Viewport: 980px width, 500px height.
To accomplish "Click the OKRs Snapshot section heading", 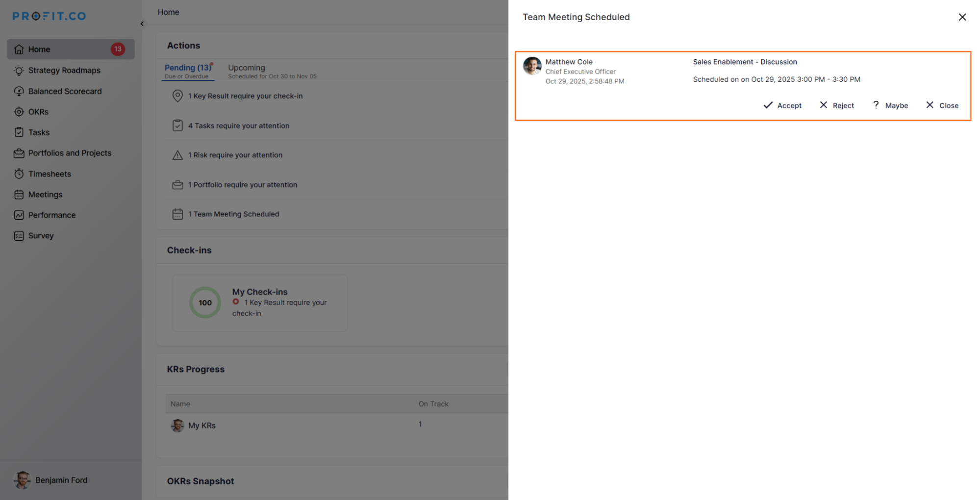I will point(201,481).
